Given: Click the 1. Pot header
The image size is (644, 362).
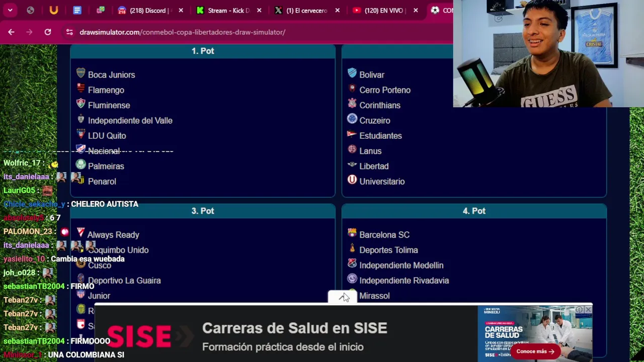Looking at the screenshot, I should coord(203,51).
